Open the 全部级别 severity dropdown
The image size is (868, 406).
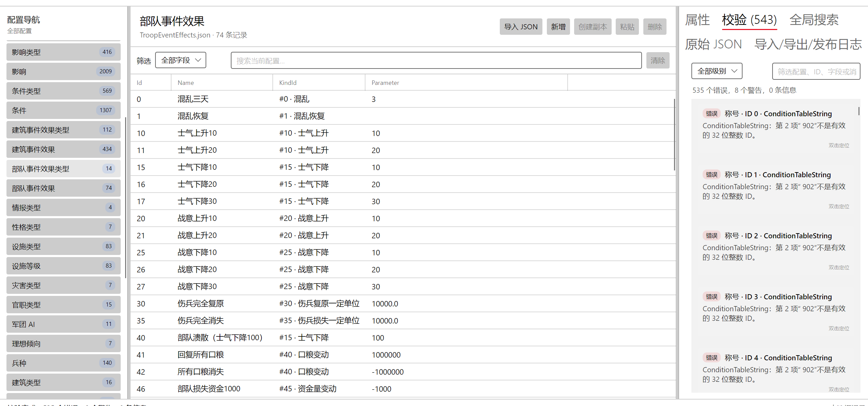click(717, 71)
